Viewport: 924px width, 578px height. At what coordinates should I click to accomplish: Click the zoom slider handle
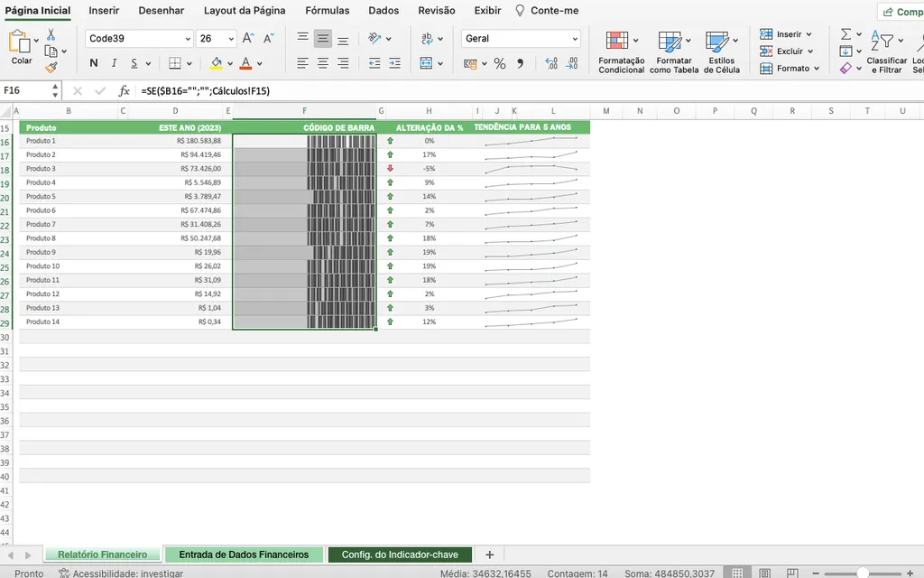(x=862, y=573)
